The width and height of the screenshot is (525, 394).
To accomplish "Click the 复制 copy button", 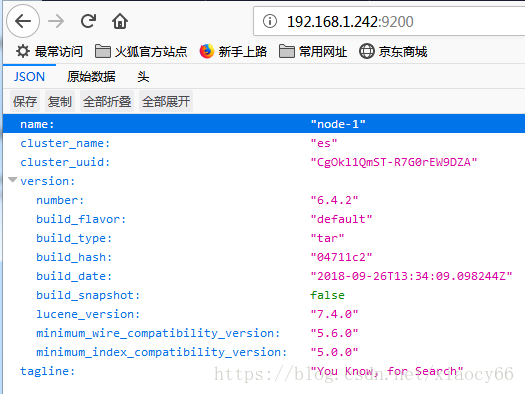I will 60,101.
